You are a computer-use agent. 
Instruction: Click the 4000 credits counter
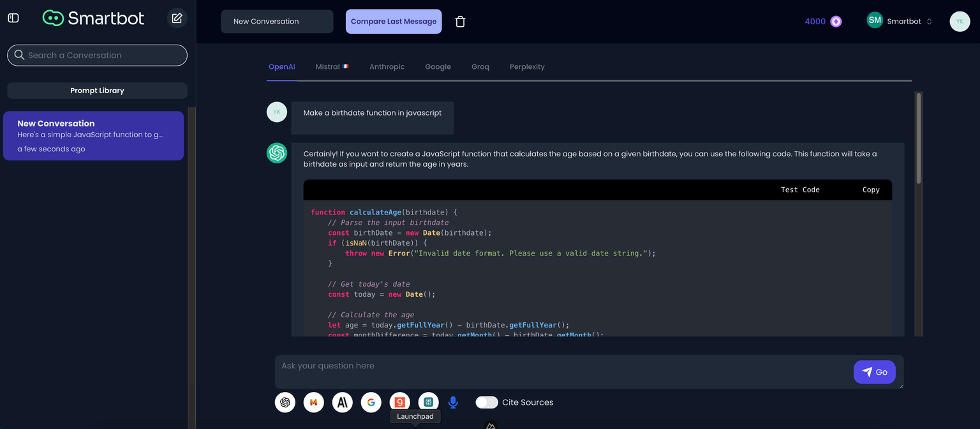point(822,21)
